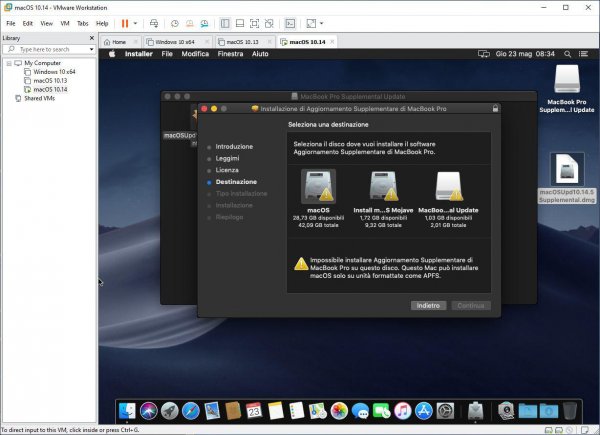Click the library search input field

(50, 48)
